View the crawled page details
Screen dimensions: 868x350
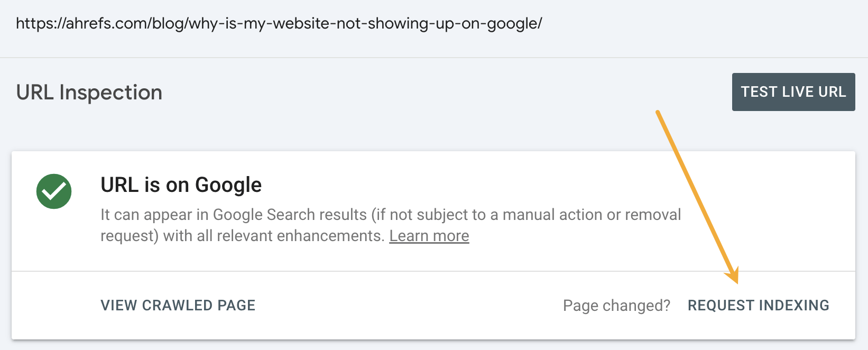click(x=178, y=305)
